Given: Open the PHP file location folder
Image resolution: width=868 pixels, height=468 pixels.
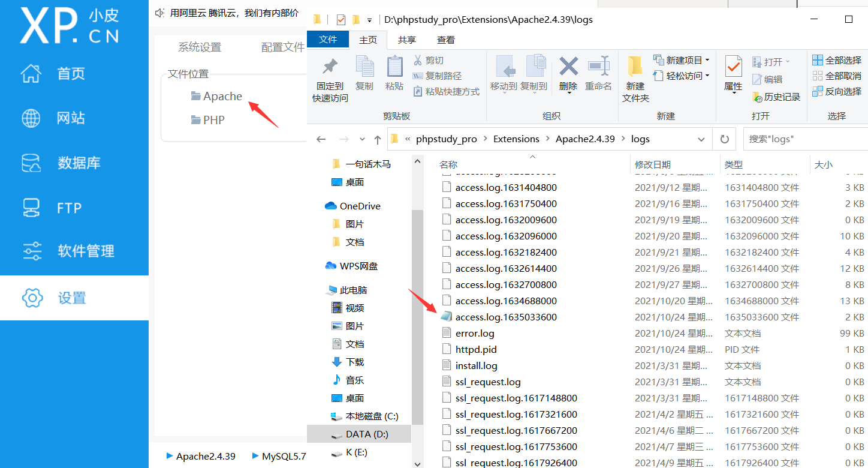Looking at the screenshot, I should [208, 120].
